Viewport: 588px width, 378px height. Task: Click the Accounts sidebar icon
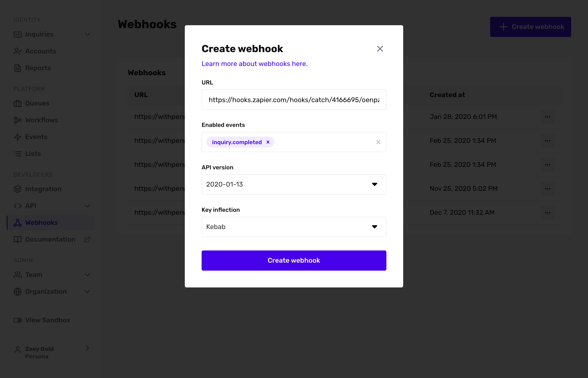[x=17, y=51]
